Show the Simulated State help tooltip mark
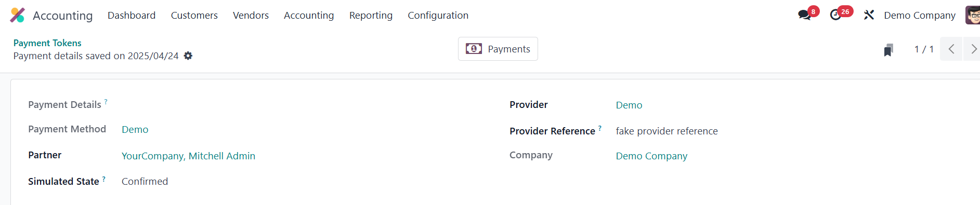Viewport: 980px width, 205px height. click(104, 179)
